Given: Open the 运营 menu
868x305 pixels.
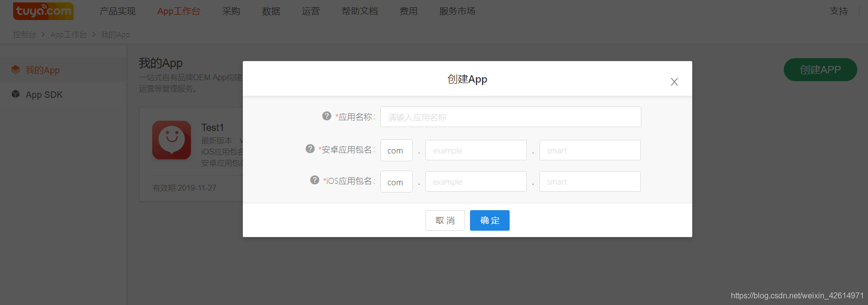Looking at the screenshot, I should pos(311,11).
